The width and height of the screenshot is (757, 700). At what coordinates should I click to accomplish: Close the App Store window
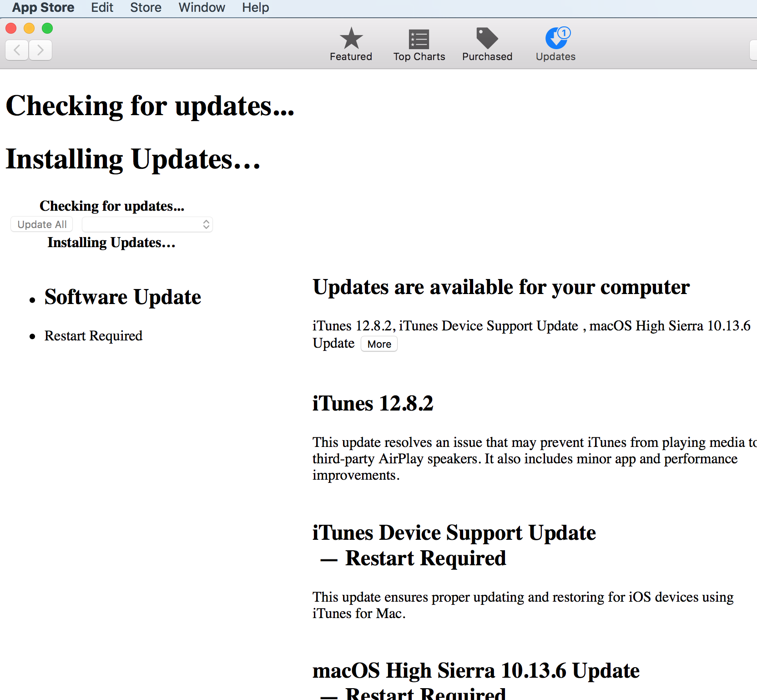point(11,28)
